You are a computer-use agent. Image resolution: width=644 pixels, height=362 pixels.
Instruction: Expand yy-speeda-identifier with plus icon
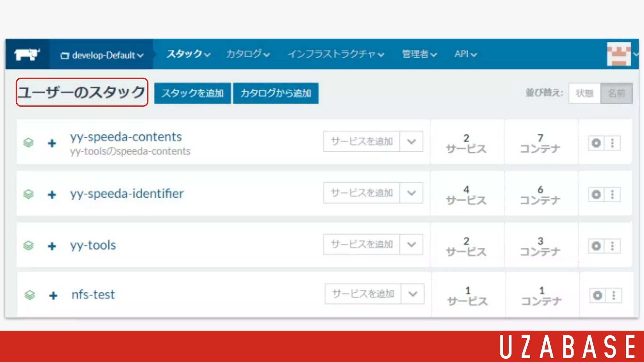pos(52,195)
